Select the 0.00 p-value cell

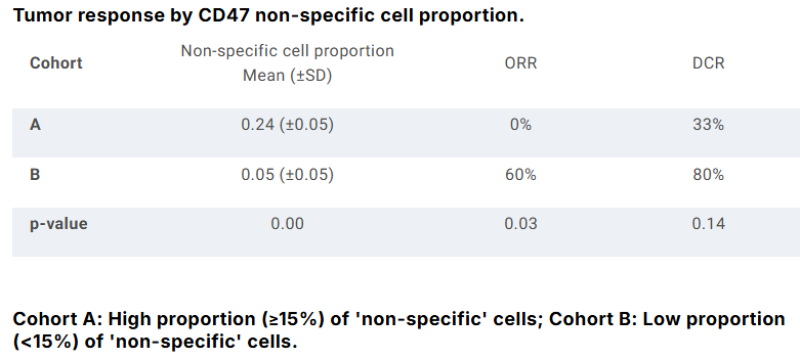[x=287, y=224]
